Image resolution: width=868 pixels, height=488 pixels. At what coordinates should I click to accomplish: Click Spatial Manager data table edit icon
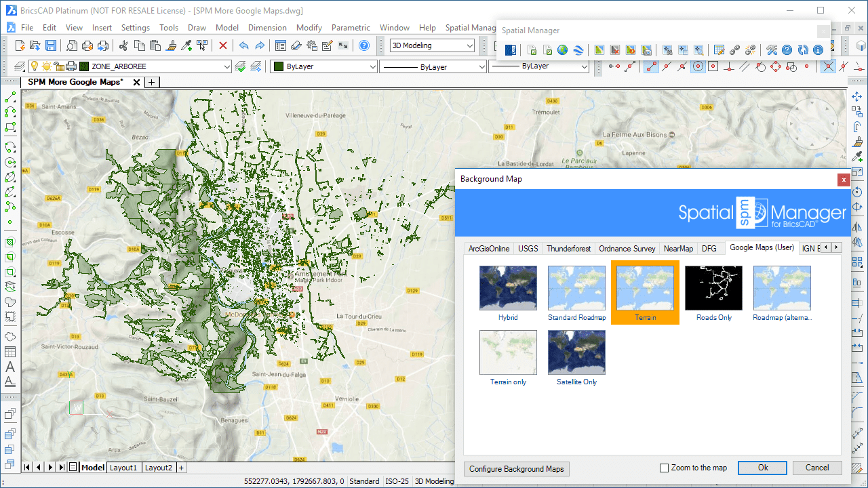coord(719,50)
